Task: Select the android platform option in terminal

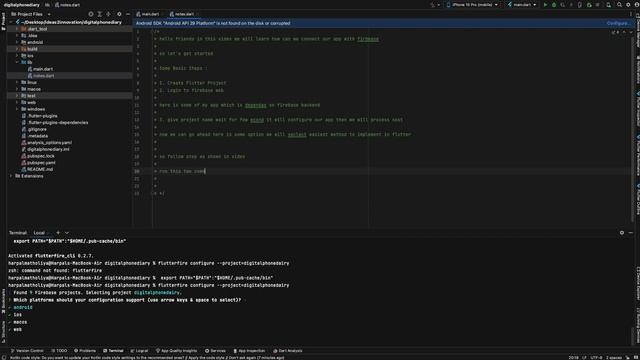Action: (x=23, y=307)
